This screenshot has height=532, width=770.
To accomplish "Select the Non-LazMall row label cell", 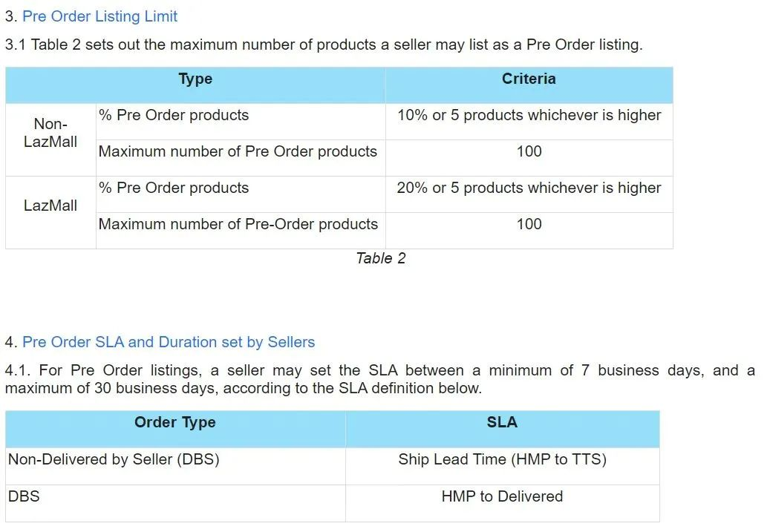I will click(x=50, y=134).
